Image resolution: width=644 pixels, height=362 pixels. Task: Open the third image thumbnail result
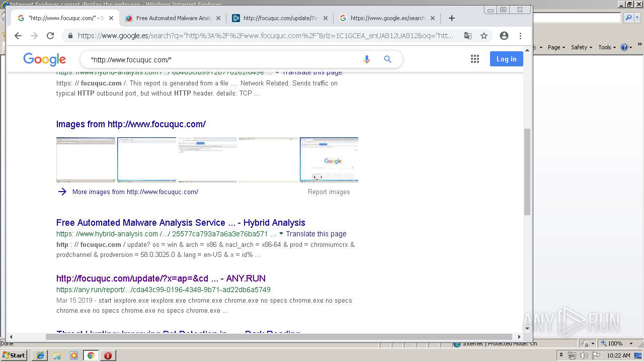[207, 159]
